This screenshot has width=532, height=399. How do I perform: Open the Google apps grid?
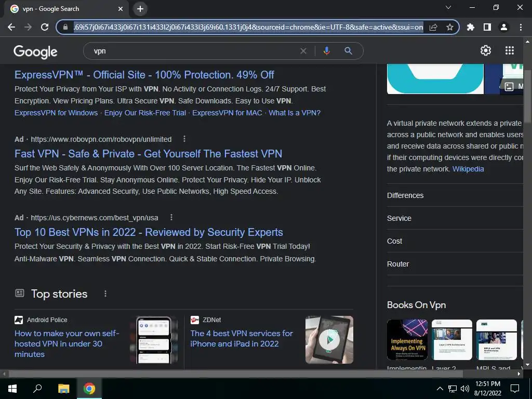point(510,50)
